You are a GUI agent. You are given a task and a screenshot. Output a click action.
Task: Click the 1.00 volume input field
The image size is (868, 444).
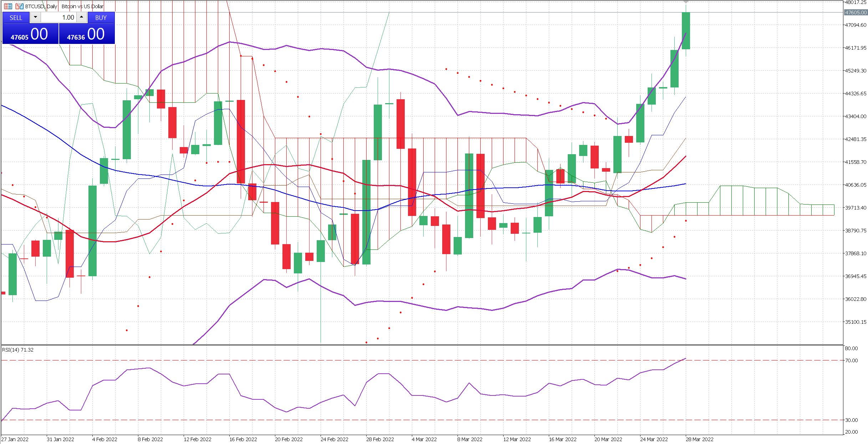point(59,17)
